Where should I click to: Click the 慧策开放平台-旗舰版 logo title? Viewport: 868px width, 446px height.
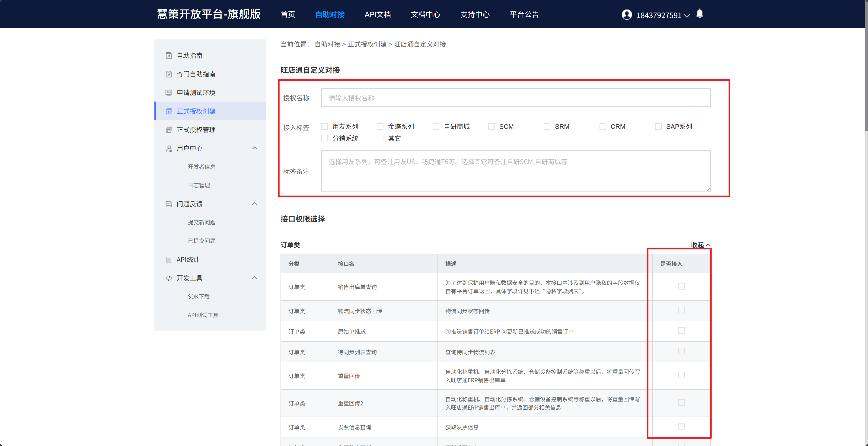tap(209, 14)
